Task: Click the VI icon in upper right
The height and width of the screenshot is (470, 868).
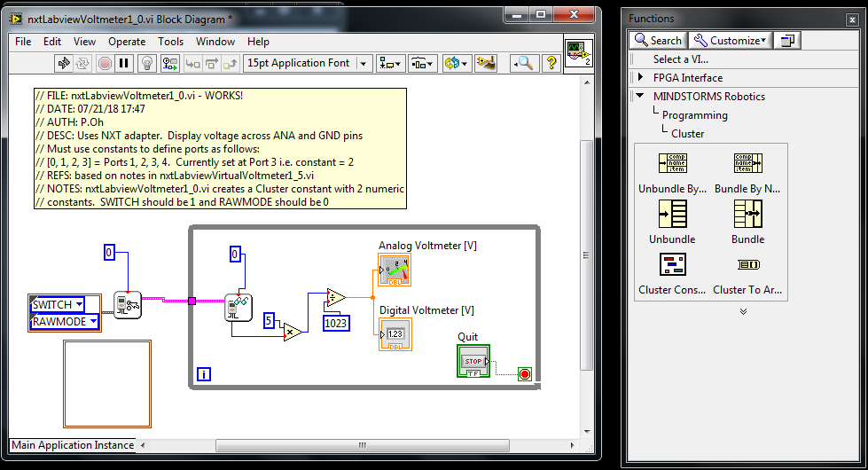Action: [579, 53]
